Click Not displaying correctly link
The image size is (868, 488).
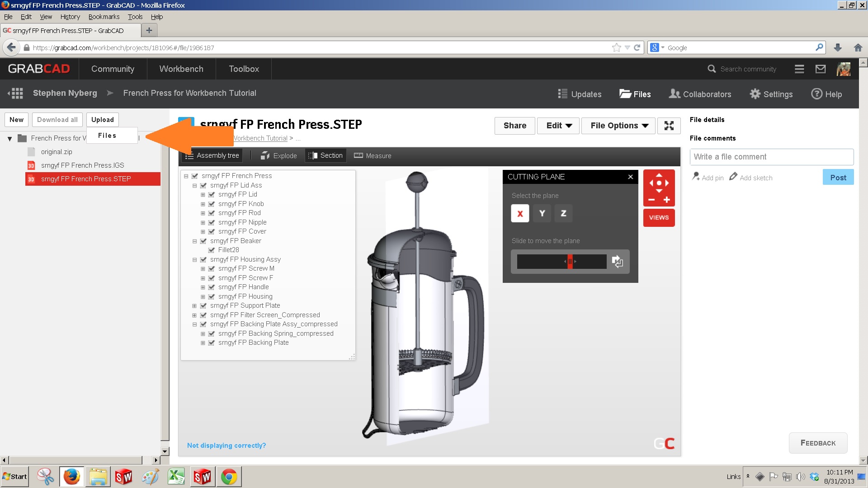coord(226,446)
